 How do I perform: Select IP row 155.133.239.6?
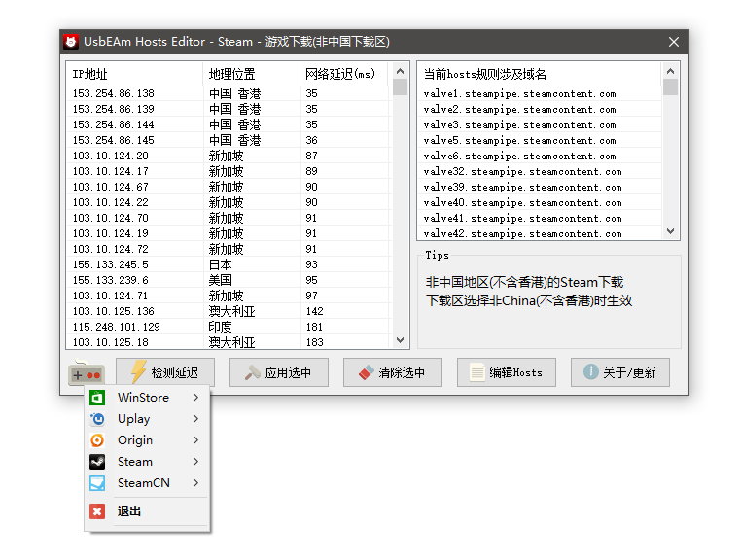[x=229, y=280]
